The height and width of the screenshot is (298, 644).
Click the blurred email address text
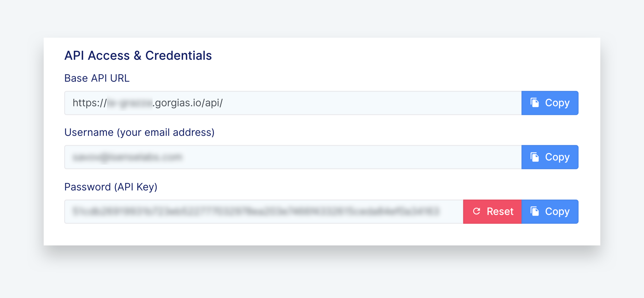point(127,157)
